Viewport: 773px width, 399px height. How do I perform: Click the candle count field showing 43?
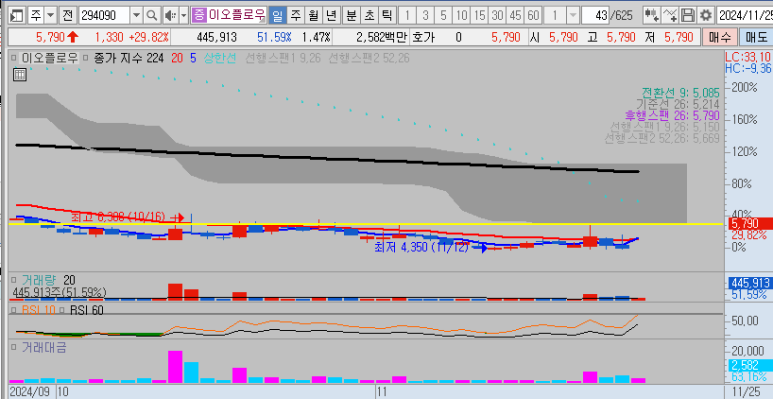[x=595, y=15]
